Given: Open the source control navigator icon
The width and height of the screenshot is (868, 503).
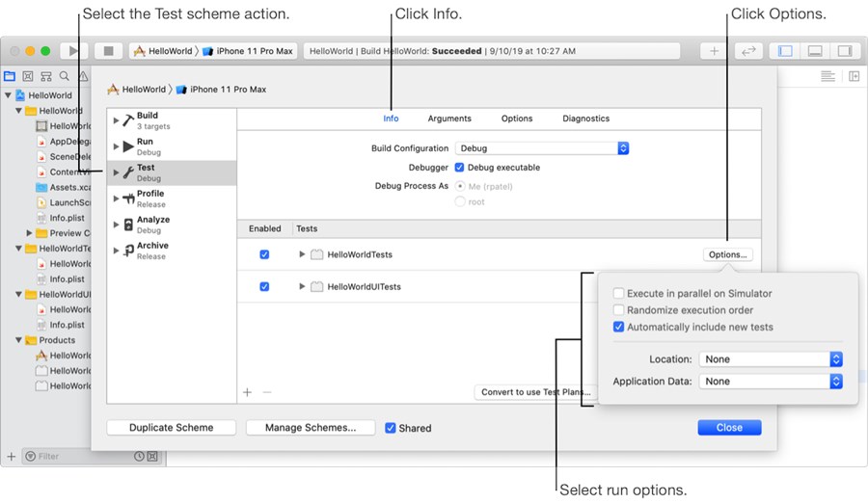Looking at the screenshot, I should pyautogui.click(x=28, y=76).
